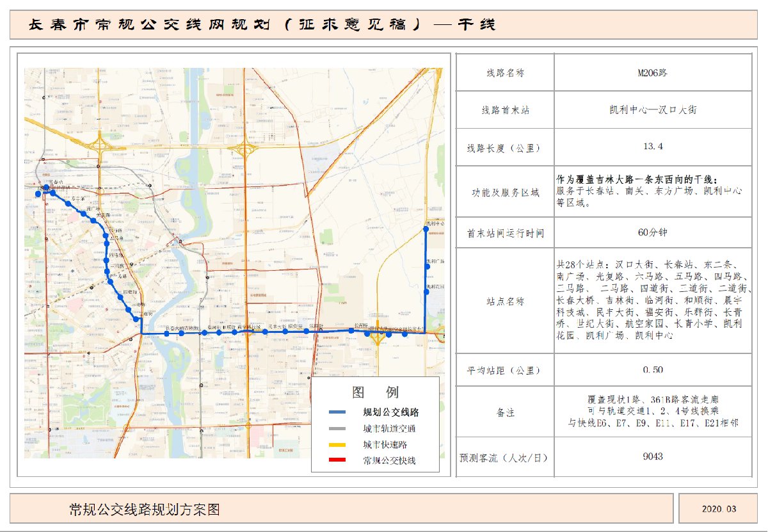The image size is (768, 532).
Task: Select average stop spacing value 0.50
Action: tap(652, 370)
